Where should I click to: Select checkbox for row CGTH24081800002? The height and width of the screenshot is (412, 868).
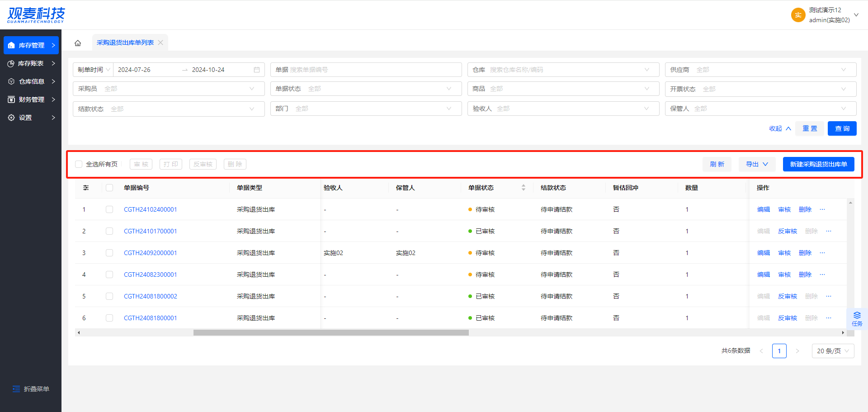pos(109,296)
